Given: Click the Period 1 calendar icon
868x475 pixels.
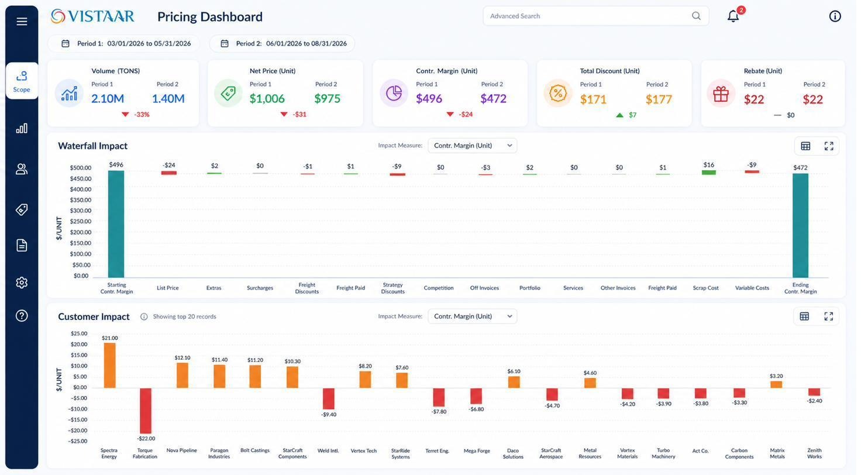Looking at the screenshot, I should coord(66,43).
